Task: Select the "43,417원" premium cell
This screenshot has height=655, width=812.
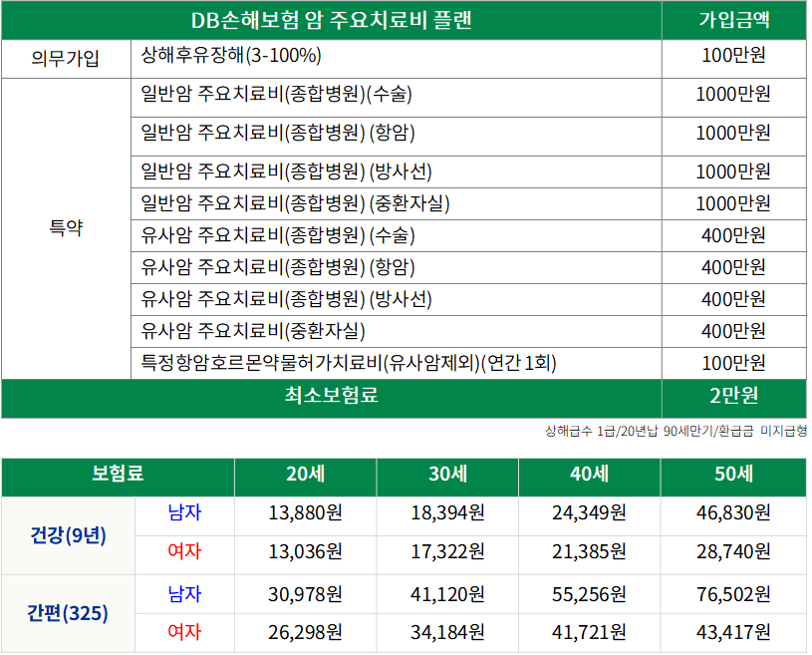Action: [x=734, y=633]
